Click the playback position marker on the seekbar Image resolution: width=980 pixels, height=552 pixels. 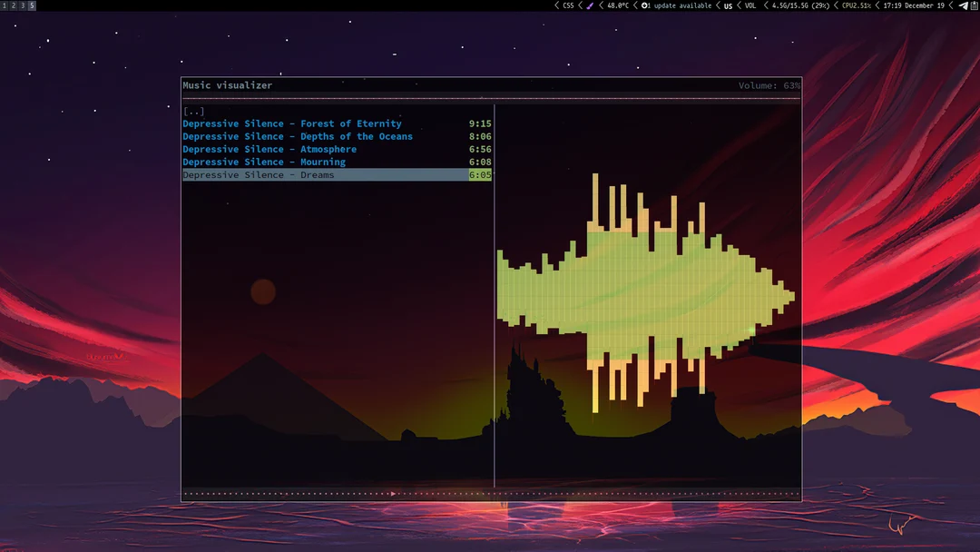point(393,493)
